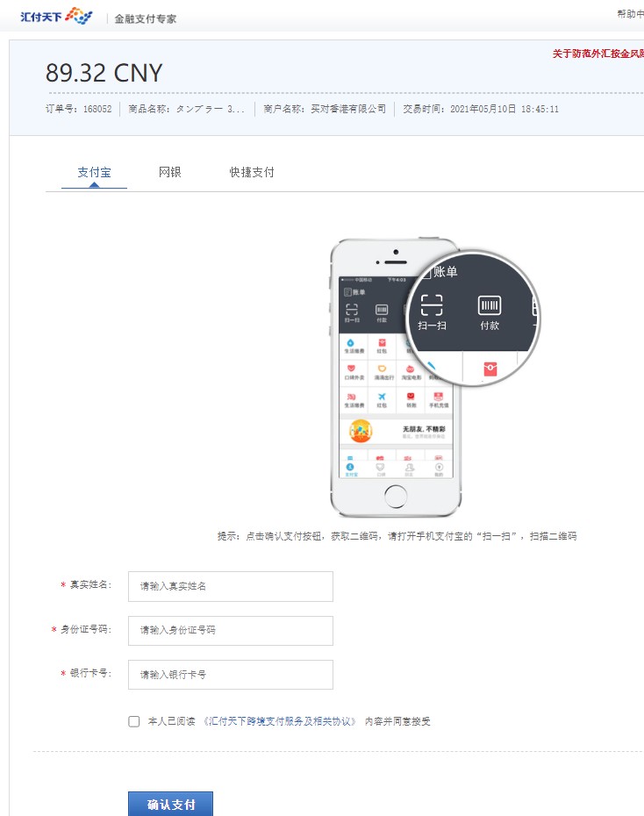Tick the agreement checkbox 本人已阅读
The height and width of the screenshot is (816, 644).
[x=134, y=721]
